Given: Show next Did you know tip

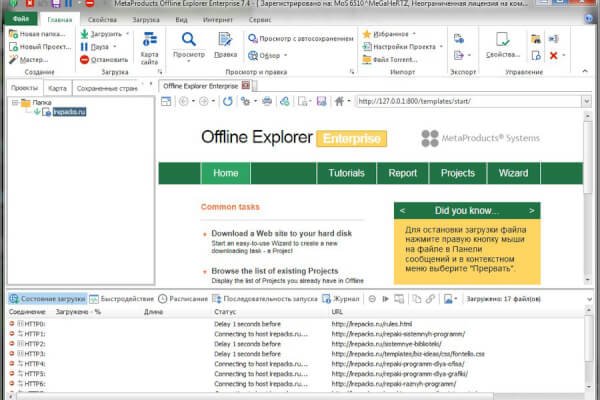Looking at the screenshot, I should (532, 211).
